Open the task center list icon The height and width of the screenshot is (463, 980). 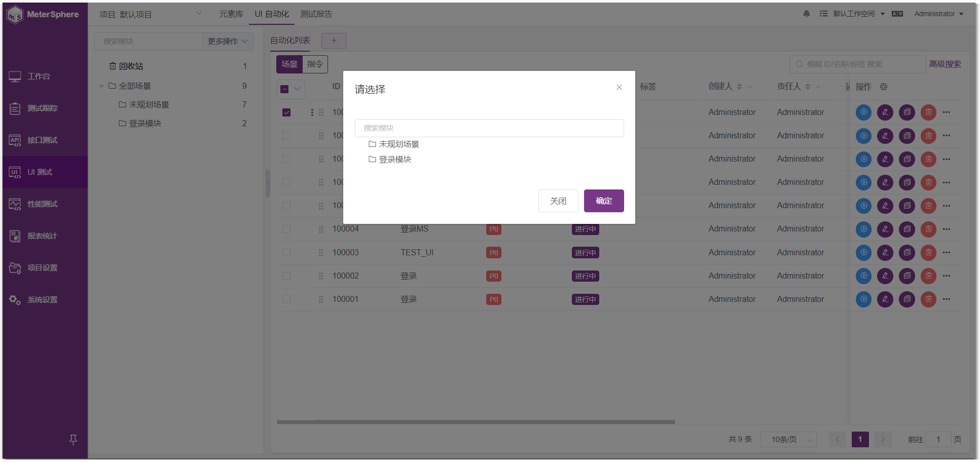click(823, 14)
